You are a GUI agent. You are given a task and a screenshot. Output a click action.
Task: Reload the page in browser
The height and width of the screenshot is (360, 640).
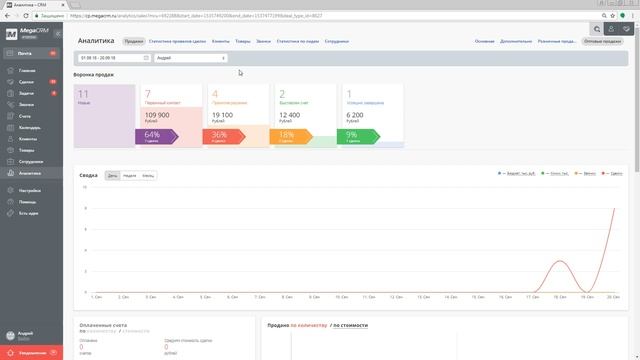pyautogui.click(x=26, y=16)
